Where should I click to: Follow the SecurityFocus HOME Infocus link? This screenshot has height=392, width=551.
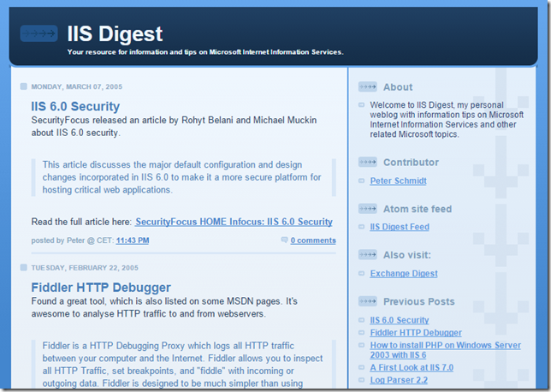point(234,222)
